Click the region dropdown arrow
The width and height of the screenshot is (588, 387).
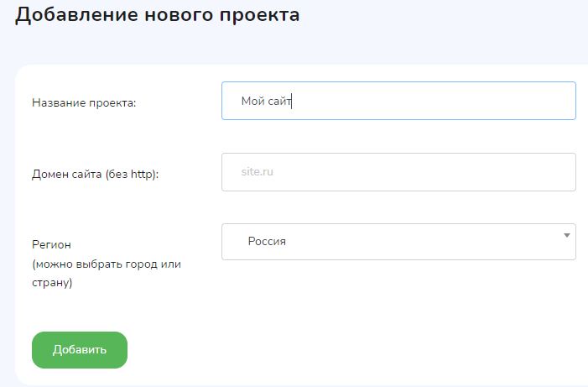click(567, 235)
